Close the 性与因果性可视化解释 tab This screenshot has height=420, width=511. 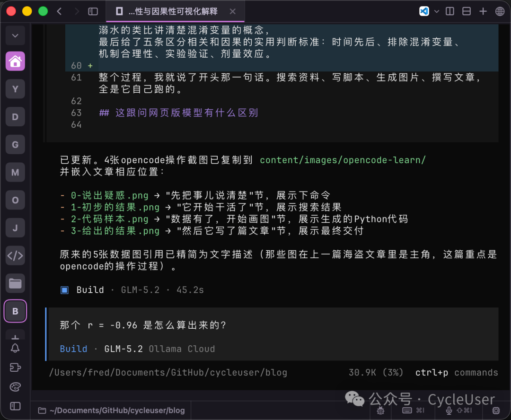[232, 11]
